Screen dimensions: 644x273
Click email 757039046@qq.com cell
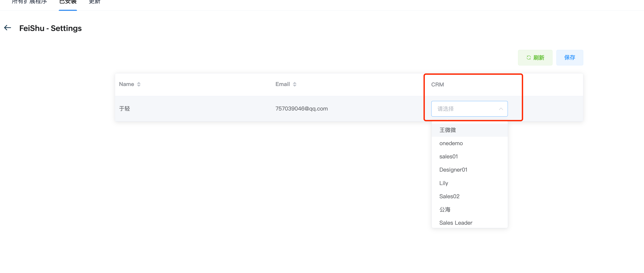(301, 109)
